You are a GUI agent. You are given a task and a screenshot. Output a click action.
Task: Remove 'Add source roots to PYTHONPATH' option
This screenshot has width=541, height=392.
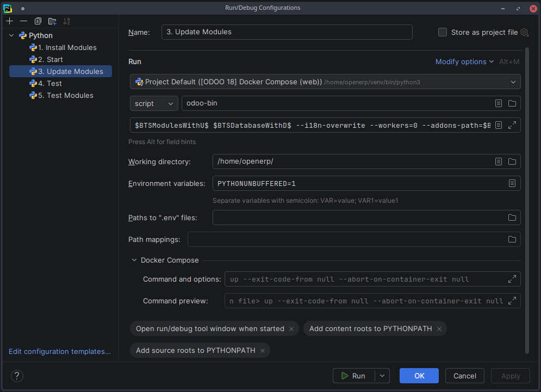tap(263, 351)
